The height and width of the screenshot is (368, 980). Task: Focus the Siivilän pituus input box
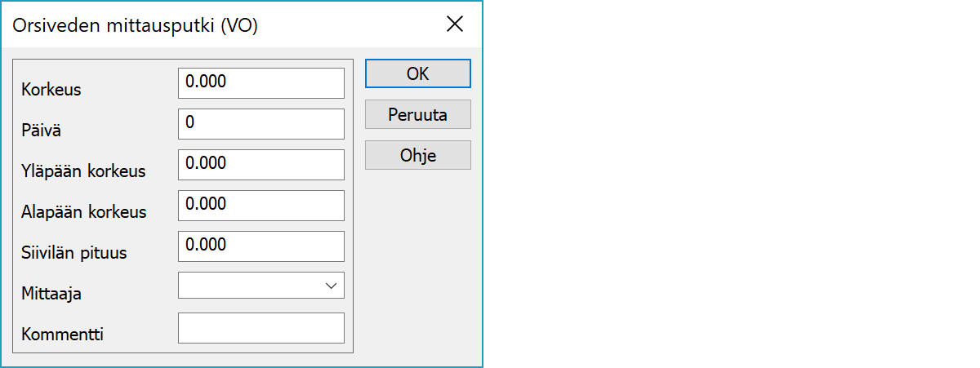(x=261, y=246)
